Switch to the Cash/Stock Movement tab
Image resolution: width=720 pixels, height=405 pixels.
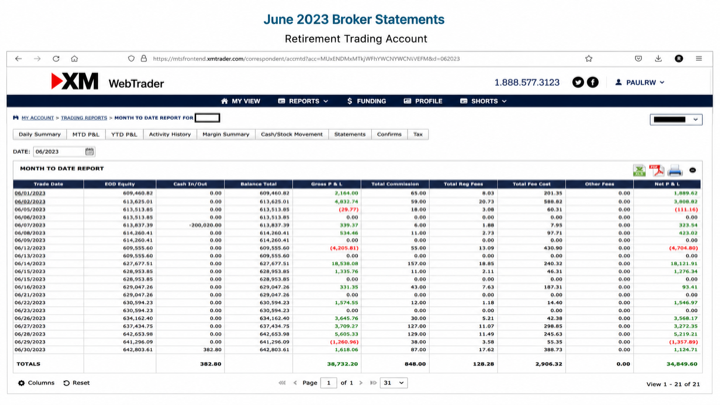(292, 135)
